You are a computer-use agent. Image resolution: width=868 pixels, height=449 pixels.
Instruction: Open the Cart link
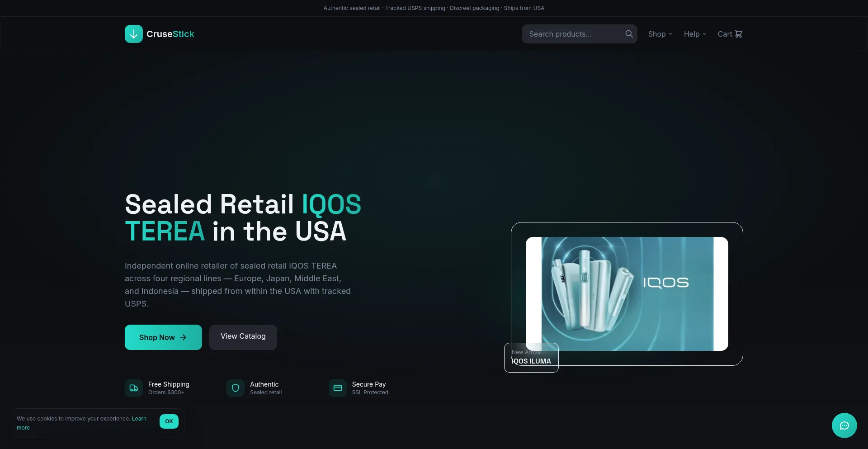730,34
